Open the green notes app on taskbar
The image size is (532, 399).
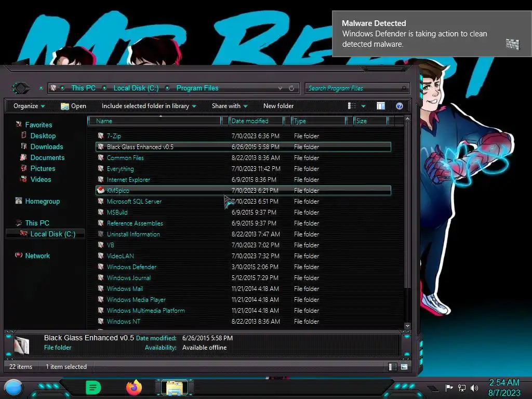[x=94, y=388]
